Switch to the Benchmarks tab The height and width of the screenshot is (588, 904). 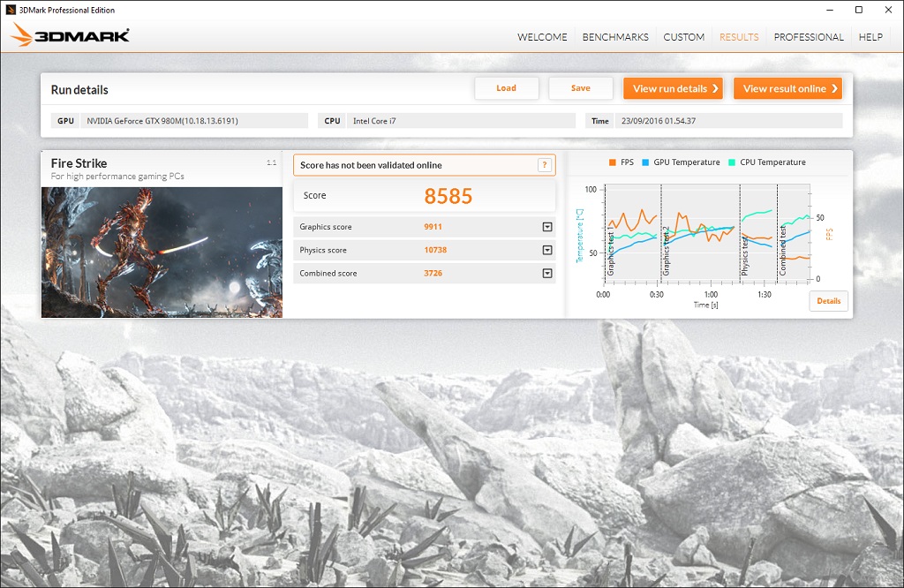[x=615, y=37]
